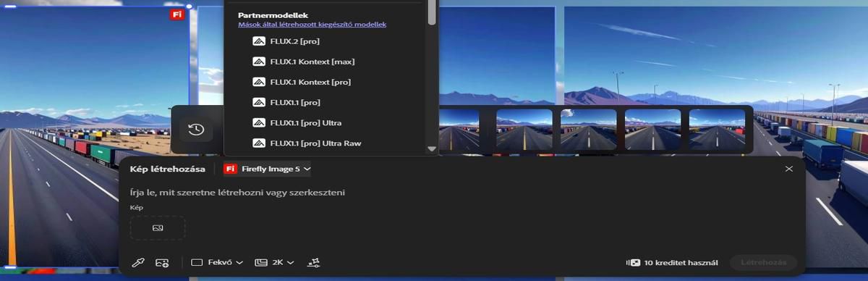This screenshot has height=281, width=868.
Task: Click the credits icon beside 10 kreditet
Action: [x=634, y=262]
